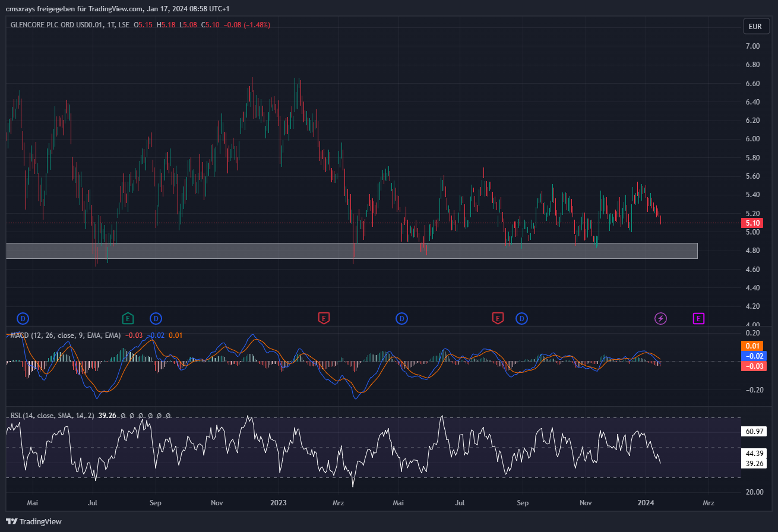Click the blue dividend marker near May 2023
Image resolution: width=778 pixels, height=532 pixels.
[x=401, y=318]
